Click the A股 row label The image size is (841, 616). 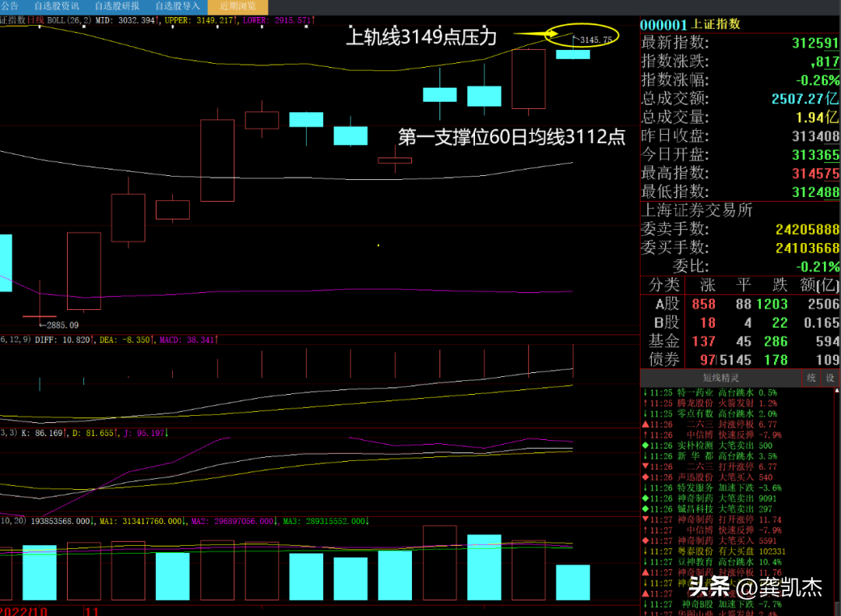(667, 304)
